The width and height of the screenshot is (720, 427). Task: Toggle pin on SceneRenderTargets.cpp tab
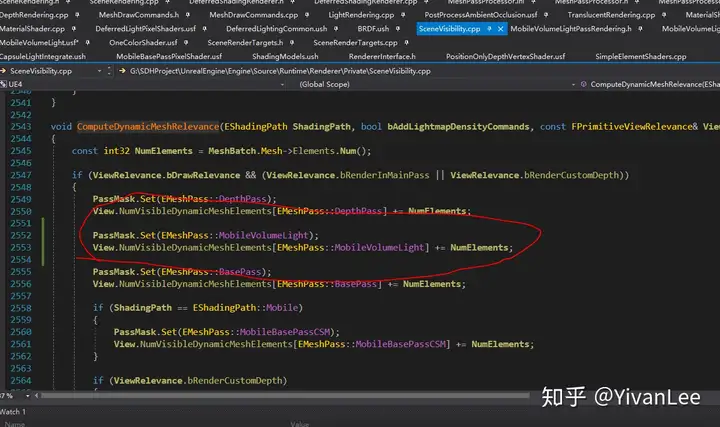(406, 42)
